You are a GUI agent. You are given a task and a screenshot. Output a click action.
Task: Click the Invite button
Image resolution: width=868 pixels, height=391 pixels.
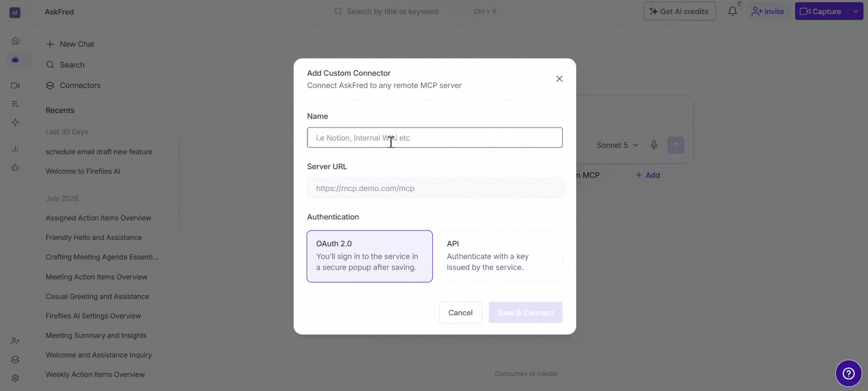[768, 11]
